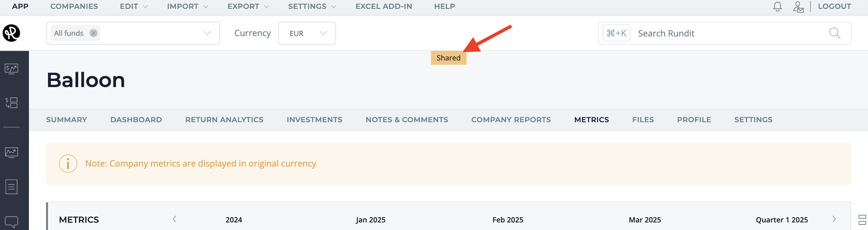868x230 pixels.
Task: Click the Logout link
Action: coord(834,6)
